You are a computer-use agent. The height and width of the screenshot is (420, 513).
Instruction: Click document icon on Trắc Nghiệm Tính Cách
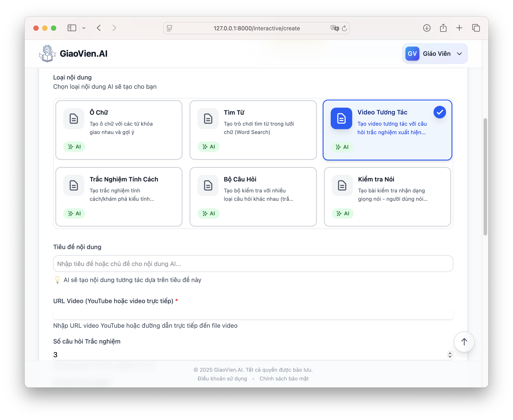coord(74,185)
